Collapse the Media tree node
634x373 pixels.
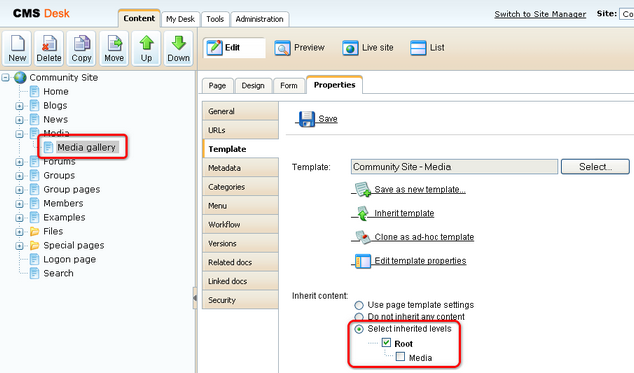(x=19, y=134)
